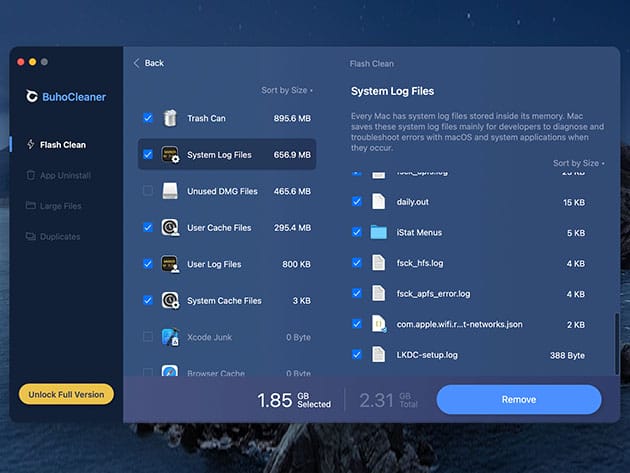Viewport: 630px width, 473px height.
Task: Uncheck the Trash Can checkbox
Action: pos(148,118)
